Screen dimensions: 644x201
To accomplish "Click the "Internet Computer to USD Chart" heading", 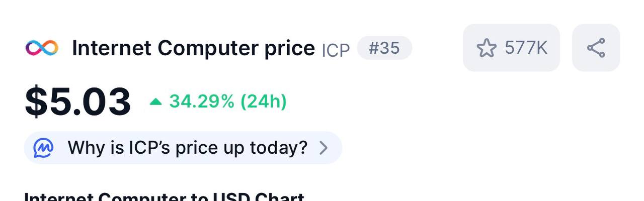I will pos(164,196).
